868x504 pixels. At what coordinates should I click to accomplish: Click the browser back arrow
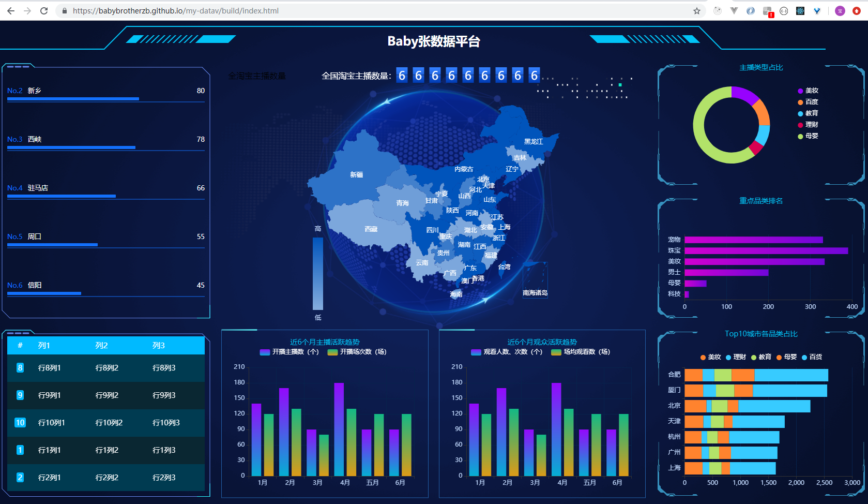(x=11, y=11)
